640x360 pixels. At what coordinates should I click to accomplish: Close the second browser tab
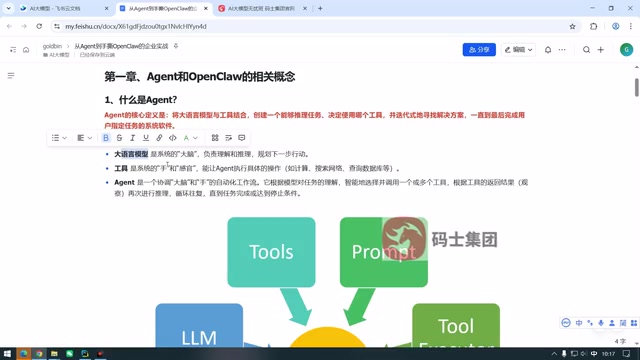click(x=206, y=8)
